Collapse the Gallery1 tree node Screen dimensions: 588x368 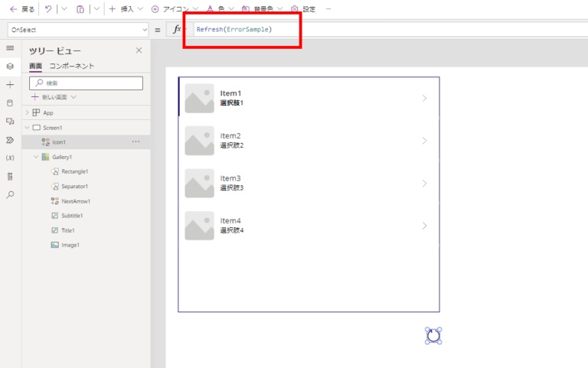tap(36, 157)
